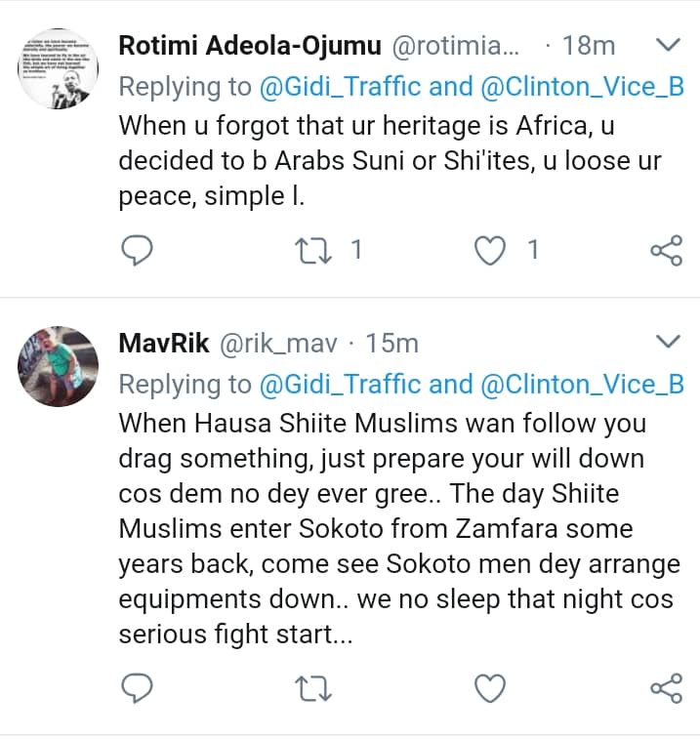Expand options chevron on Rotimi's tweet
700x739 pixels.
click(x=667, y=45)
